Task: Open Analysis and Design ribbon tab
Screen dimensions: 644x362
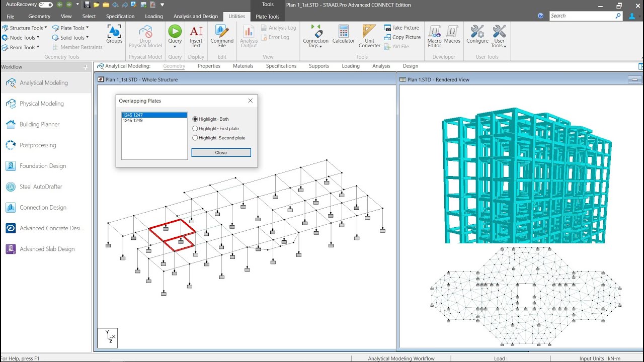Action: [196, 16]
